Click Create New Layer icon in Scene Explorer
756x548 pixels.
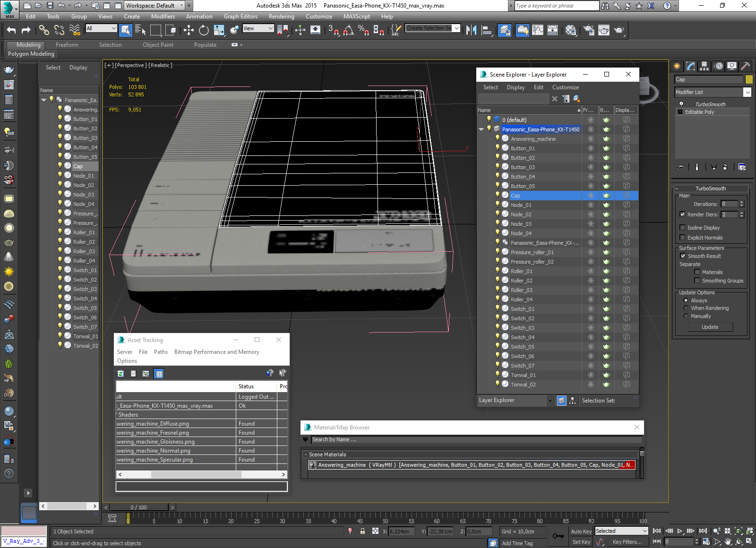pyautogui.click(x=576, y=99)
